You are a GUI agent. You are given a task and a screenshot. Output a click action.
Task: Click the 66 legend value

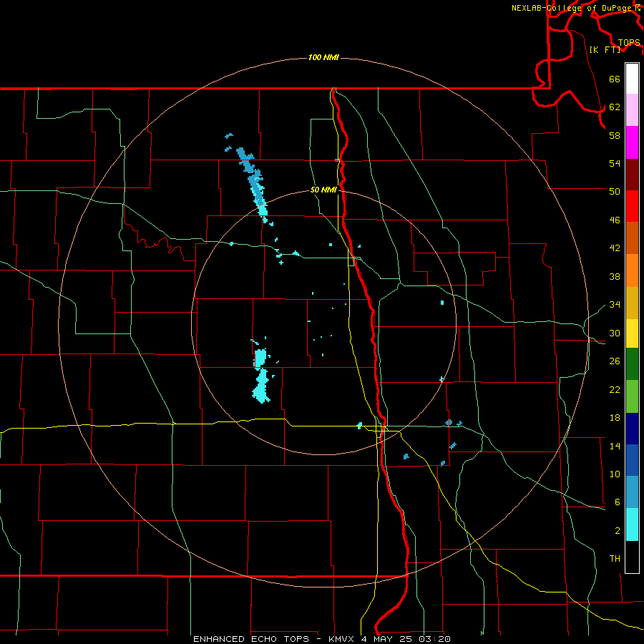(x=615, y=79)
